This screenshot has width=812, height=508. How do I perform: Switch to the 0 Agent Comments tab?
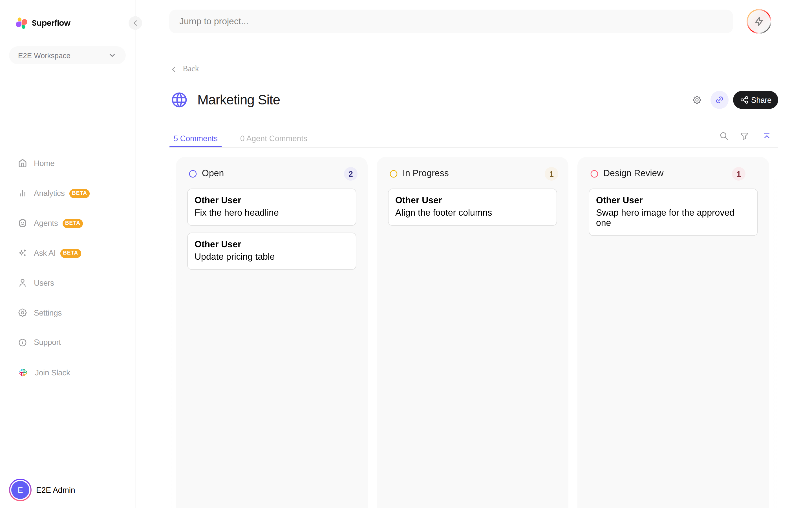pos(273,138)
